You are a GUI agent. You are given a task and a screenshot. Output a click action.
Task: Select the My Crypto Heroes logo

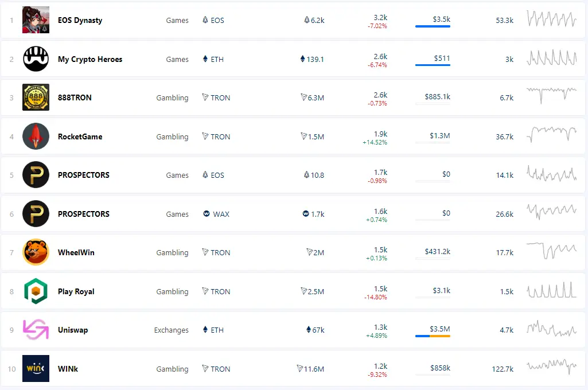(36, 59)
